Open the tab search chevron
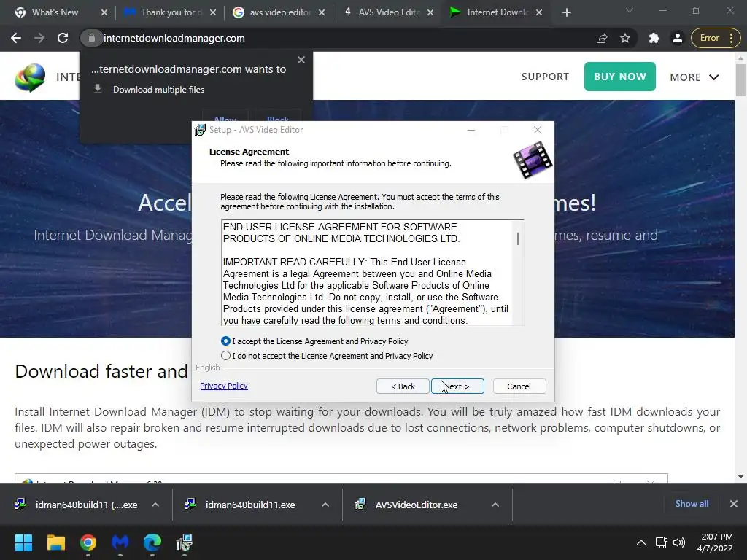Image resolution: width=747 pixels, height=560 pixels. [630, 10]
